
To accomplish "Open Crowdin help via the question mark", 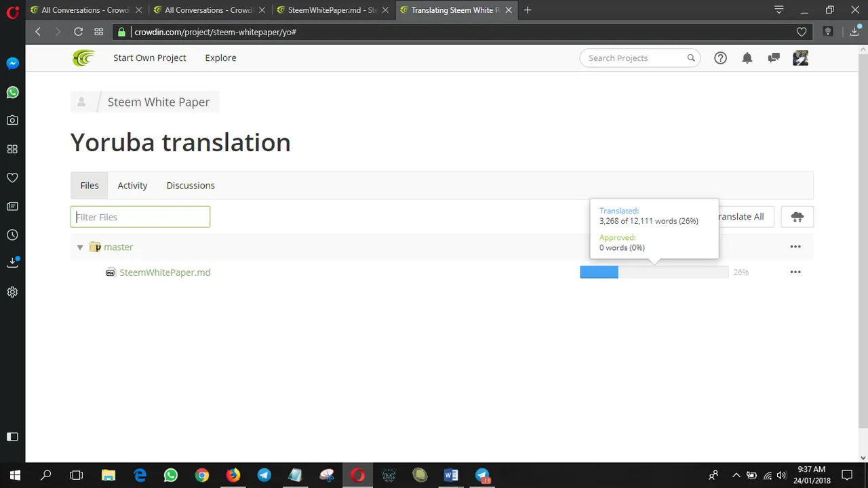I will [720, 58].
